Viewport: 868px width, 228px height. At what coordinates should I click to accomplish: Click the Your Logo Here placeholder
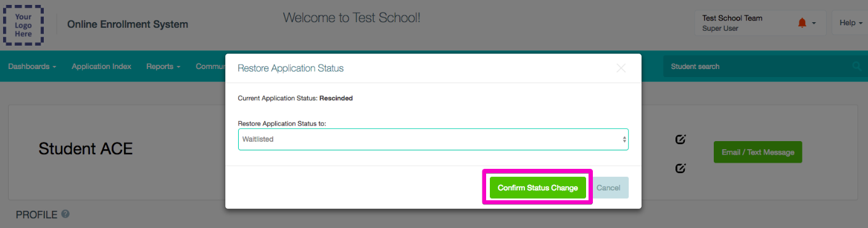23,25
